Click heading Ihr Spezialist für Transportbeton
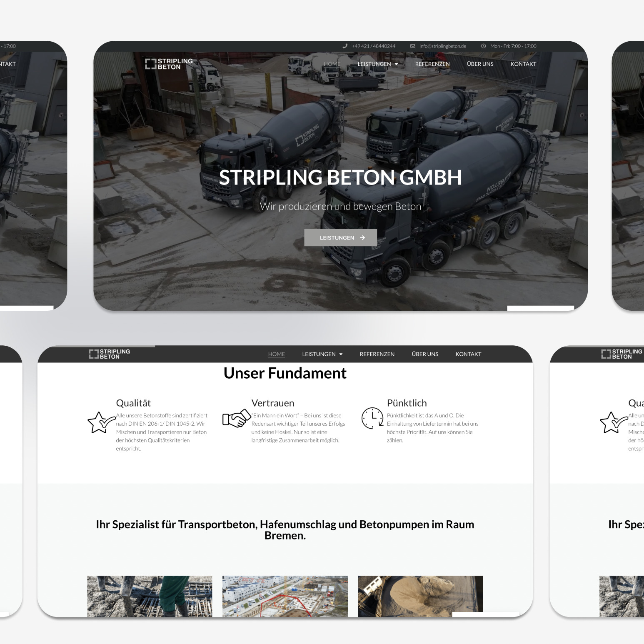 click(x=285, y=530)
